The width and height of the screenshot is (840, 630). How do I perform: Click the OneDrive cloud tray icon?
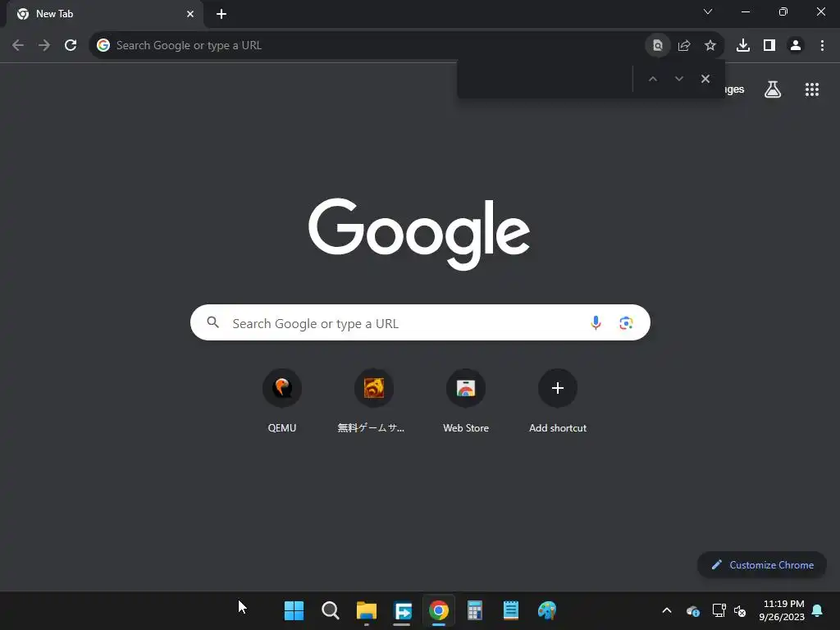(692, 610)
